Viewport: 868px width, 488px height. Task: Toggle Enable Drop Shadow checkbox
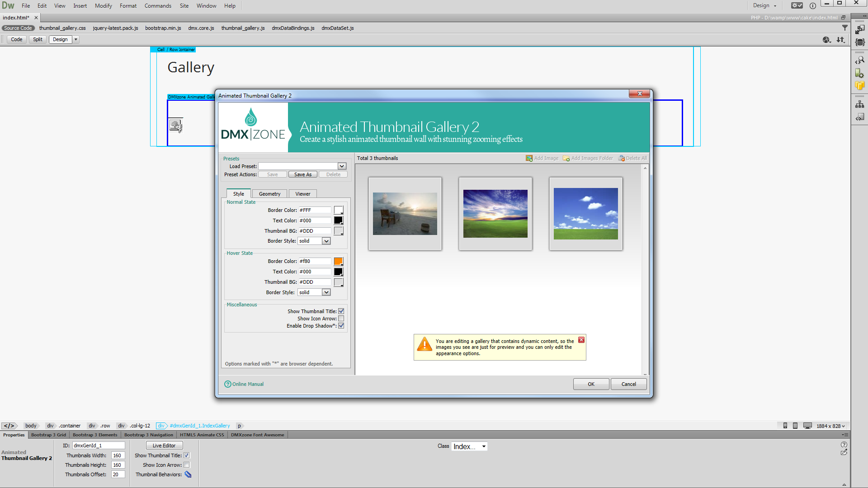341,326
